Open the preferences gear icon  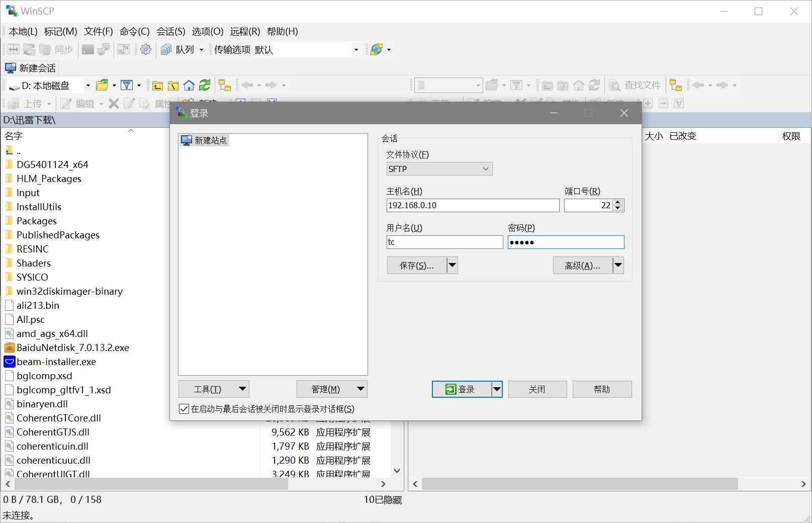[146, 49]
